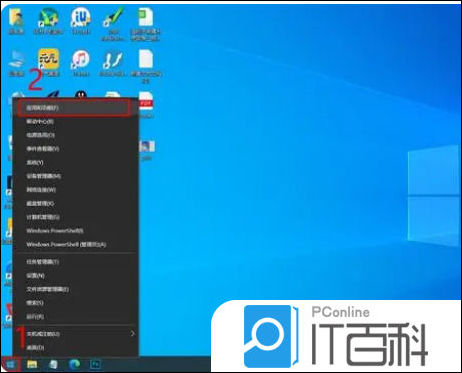
Task: Open File Explorer from the taskbar
Action: click(32, 364)
